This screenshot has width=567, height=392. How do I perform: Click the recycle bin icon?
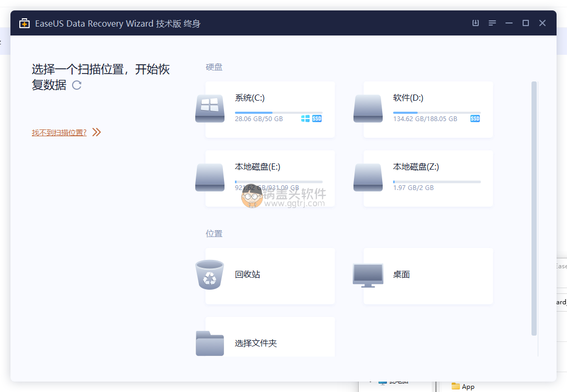coord(210,275)
